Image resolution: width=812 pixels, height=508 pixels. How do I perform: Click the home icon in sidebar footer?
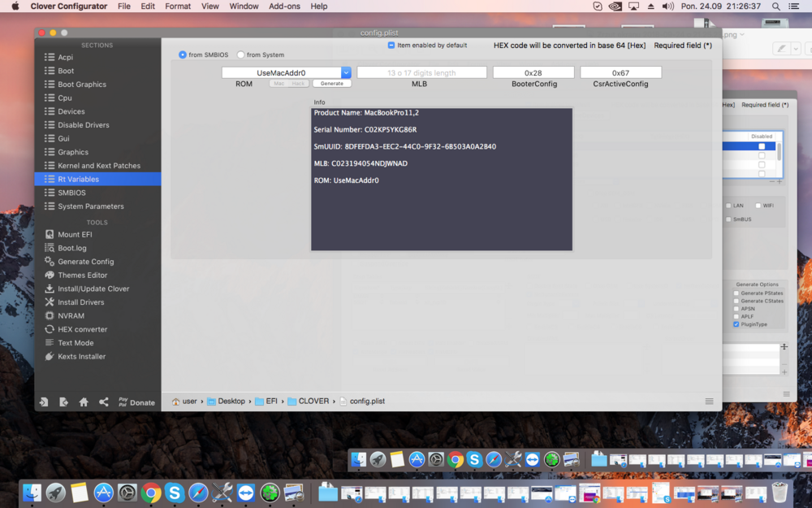click(x=84, y=402)
